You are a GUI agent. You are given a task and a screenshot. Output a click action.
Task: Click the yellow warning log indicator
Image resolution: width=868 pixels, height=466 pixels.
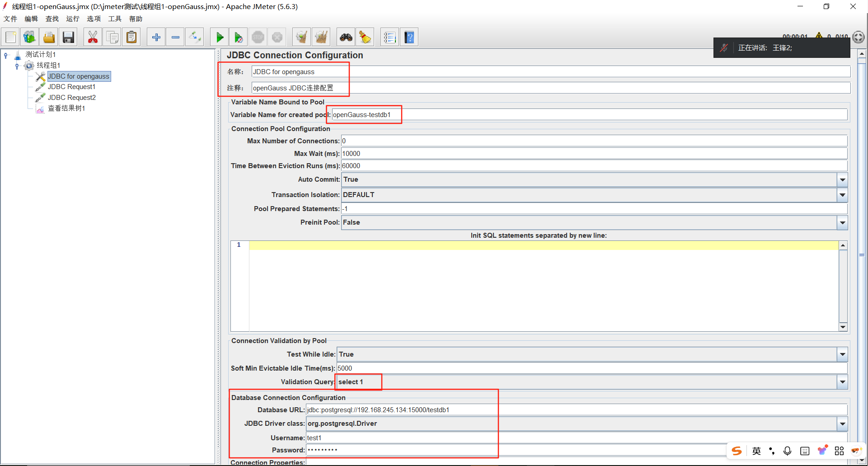(819, 35)
